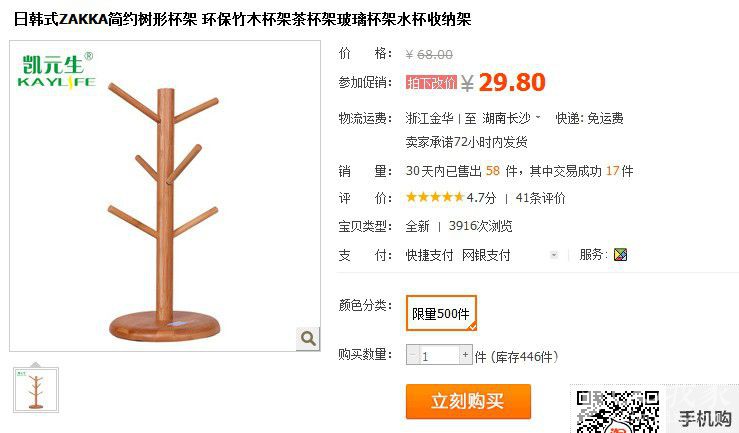Image resolution: width=739 pixels, height=433 pixels.
Task: Select the small cup rack thumbnail
Action: 36,390
